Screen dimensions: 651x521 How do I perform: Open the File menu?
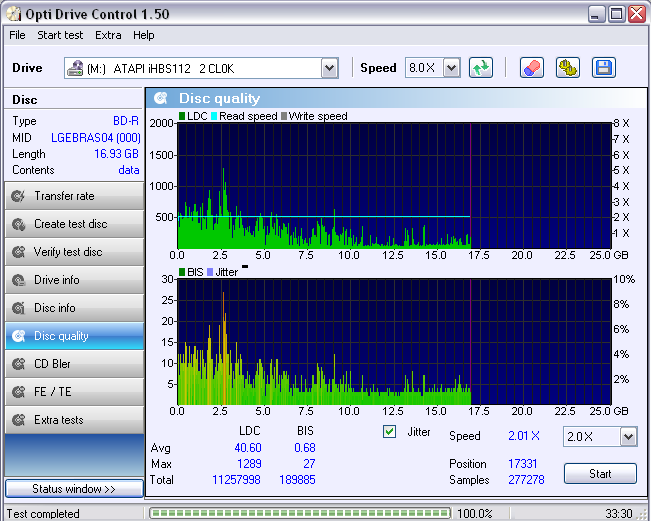click(17, 35)
